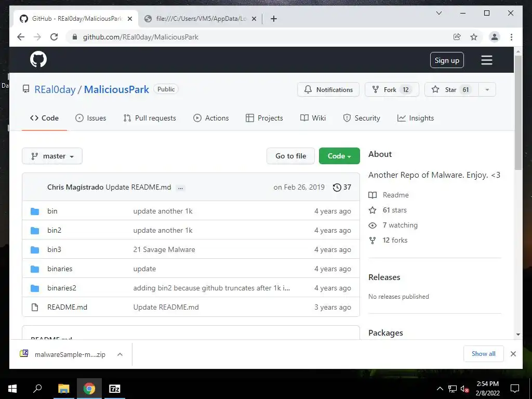This screenshot has height=399, width=532.
Task: Click the binaries2 folder icon
Action: [35, 288]
